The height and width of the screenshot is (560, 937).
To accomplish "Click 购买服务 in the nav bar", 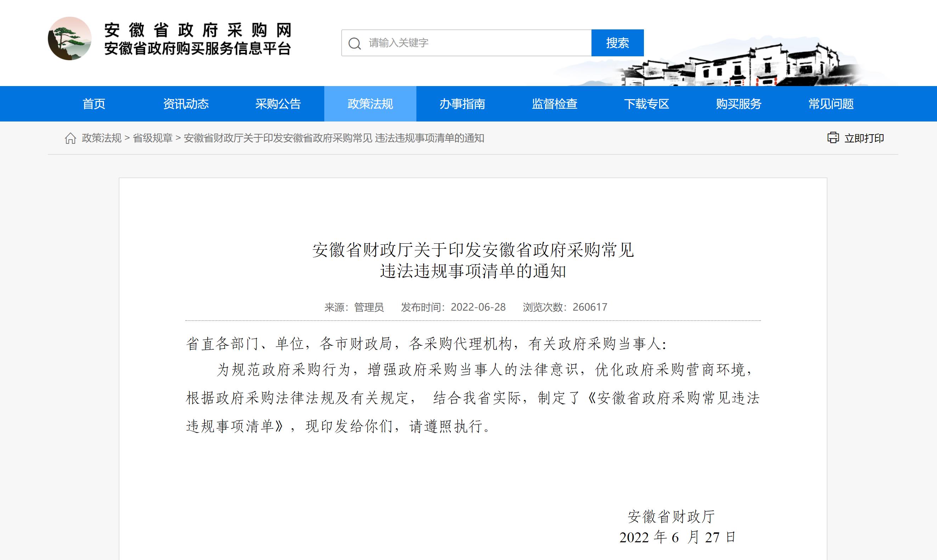I will click(739, 104).
